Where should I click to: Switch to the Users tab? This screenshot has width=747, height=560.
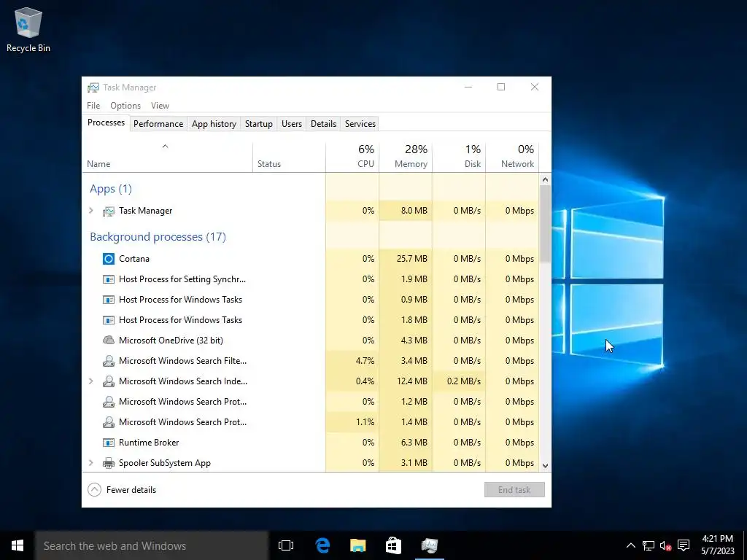[292, 124]
